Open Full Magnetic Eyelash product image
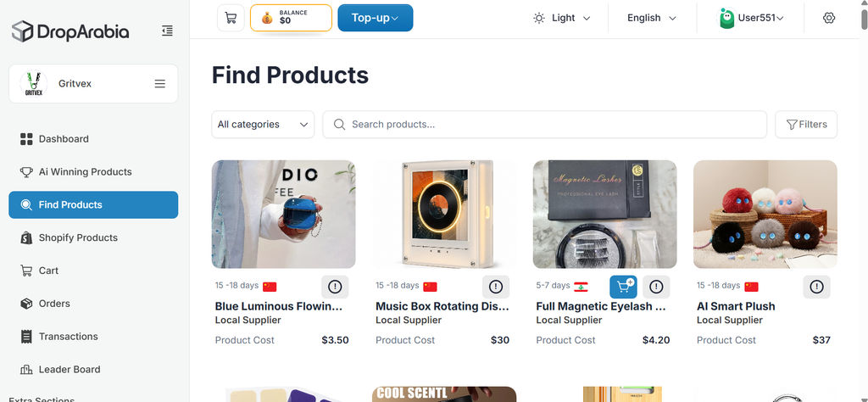 [604, 215]
